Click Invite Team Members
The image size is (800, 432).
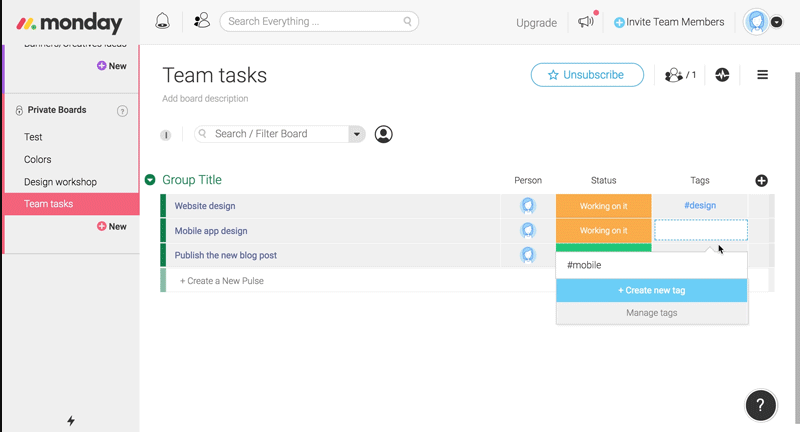click(x=669, y=22)
